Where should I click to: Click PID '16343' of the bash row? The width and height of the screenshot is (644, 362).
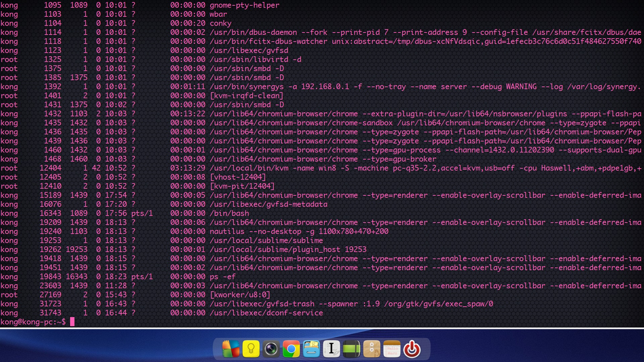tap(51, 213)
